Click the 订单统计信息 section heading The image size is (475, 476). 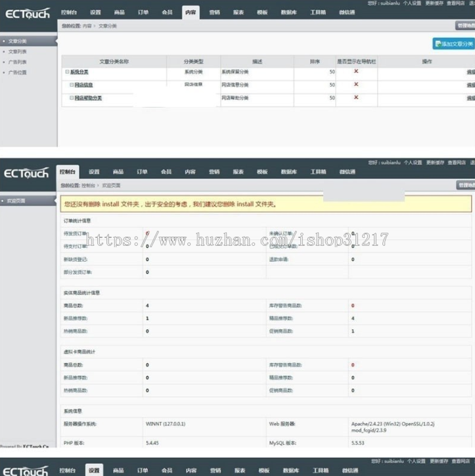(77, 221)
